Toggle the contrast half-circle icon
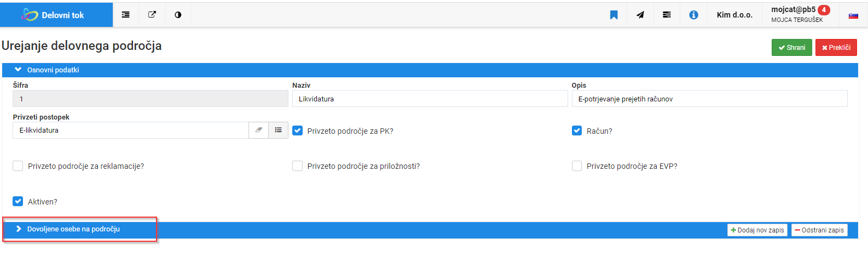The height and width of the screenshot is (261, 868). (x=178, y=15)
